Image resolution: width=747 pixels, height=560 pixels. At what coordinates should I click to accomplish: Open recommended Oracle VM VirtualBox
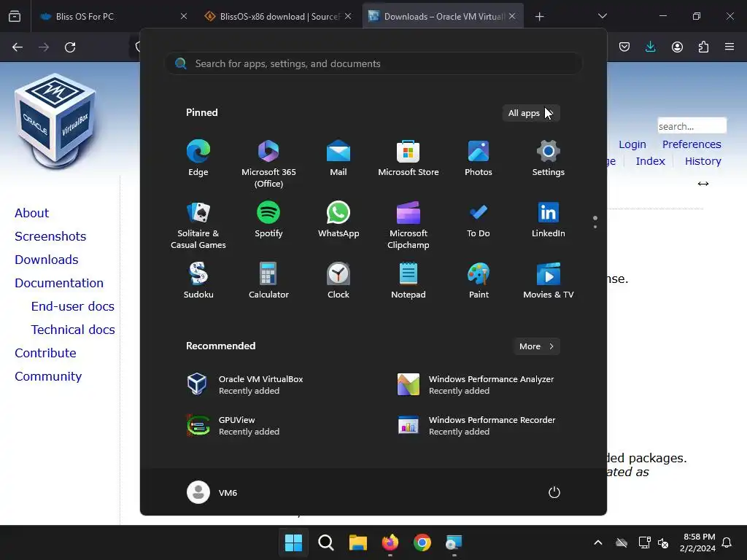(245, 384)
